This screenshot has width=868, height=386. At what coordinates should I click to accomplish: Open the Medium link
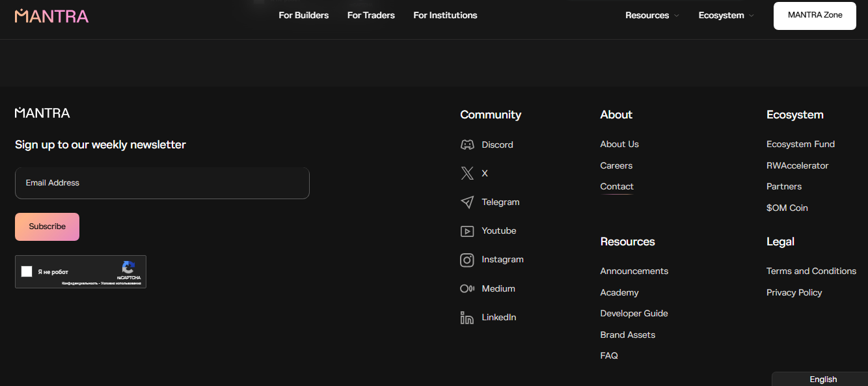click(498, 288)
